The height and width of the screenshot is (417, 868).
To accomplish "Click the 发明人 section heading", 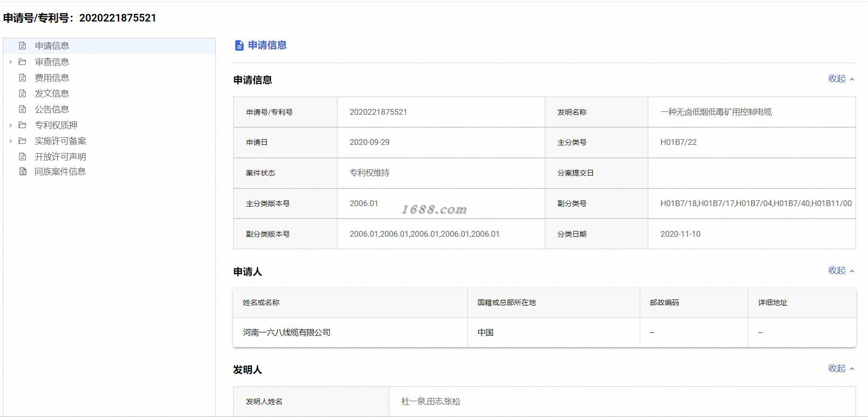I will [x=248, y=370].
